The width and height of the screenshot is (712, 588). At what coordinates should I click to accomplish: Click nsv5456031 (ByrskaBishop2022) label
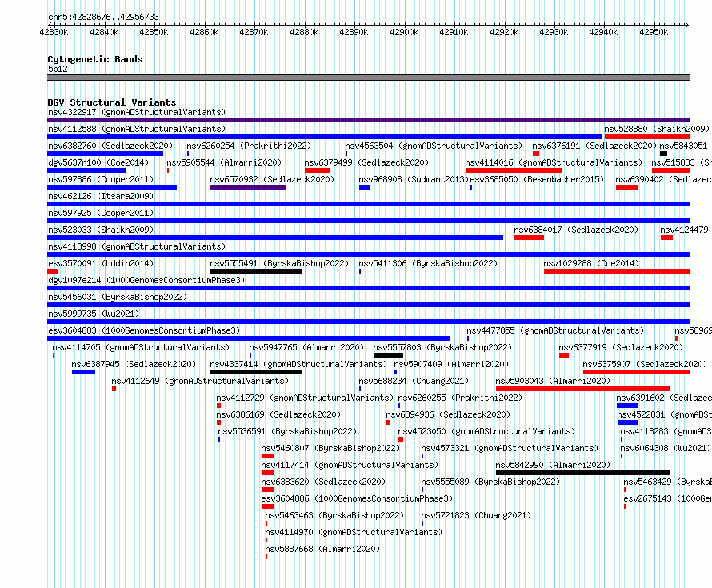pyautogui.click(x=118, y=297)
